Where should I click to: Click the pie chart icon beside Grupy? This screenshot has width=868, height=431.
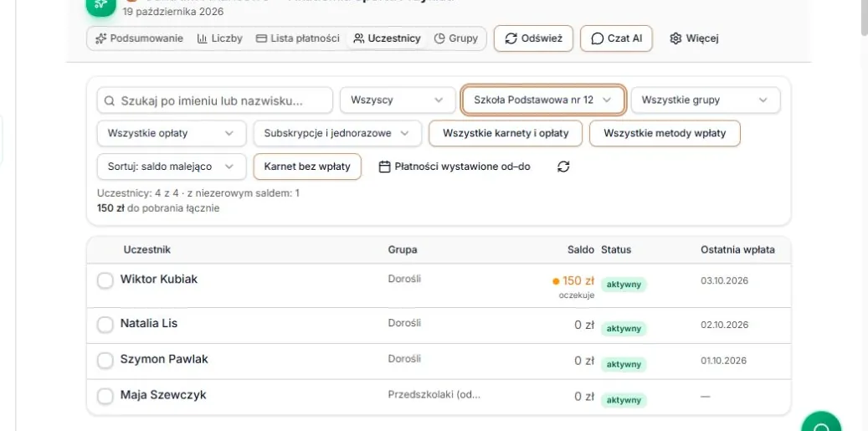[439, 38]
